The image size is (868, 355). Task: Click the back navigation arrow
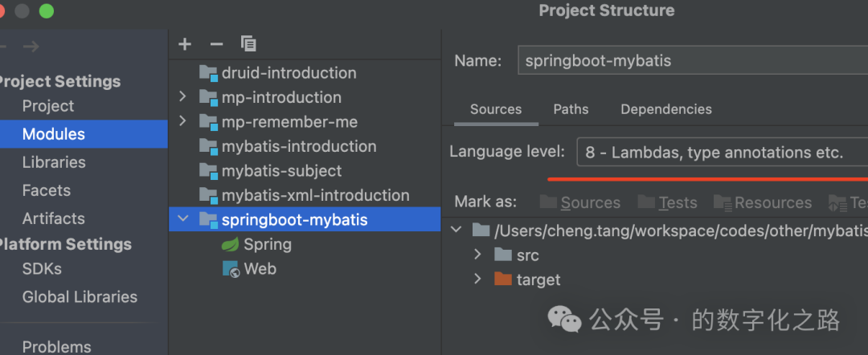(x=4, y=47)
